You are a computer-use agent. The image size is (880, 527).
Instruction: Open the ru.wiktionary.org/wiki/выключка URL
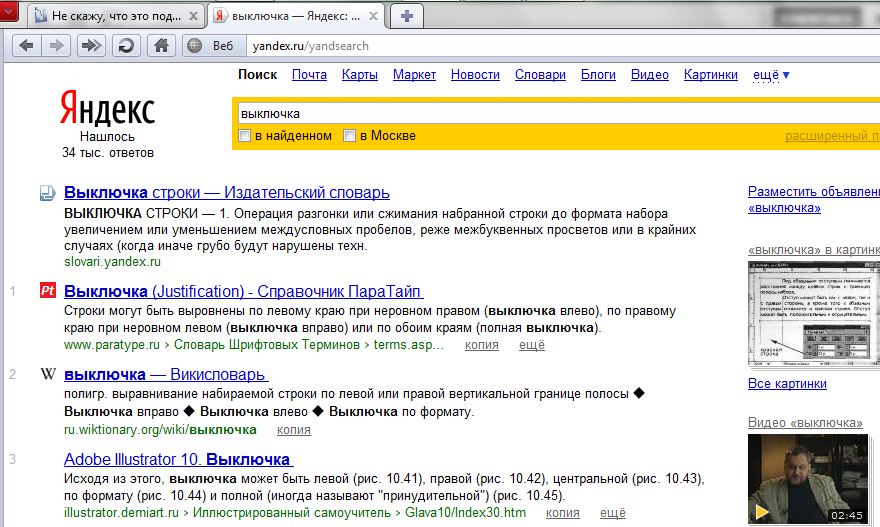[x=160, y=430]
